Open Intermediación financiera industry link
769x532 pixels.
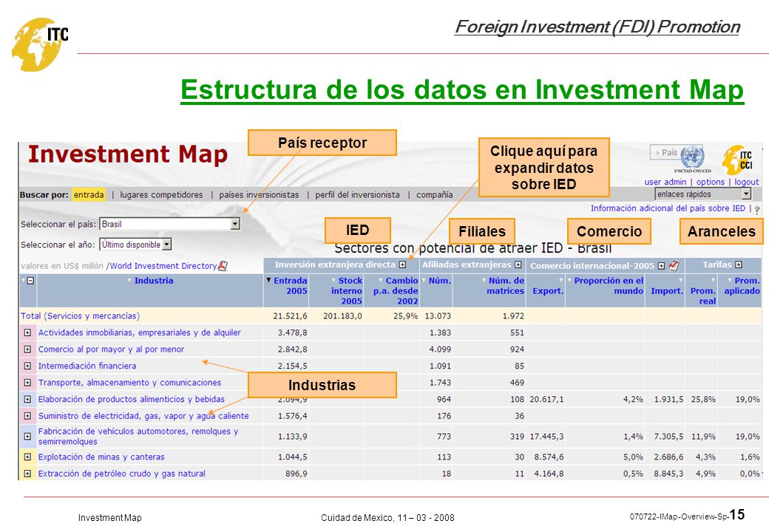tap(87, 366)
